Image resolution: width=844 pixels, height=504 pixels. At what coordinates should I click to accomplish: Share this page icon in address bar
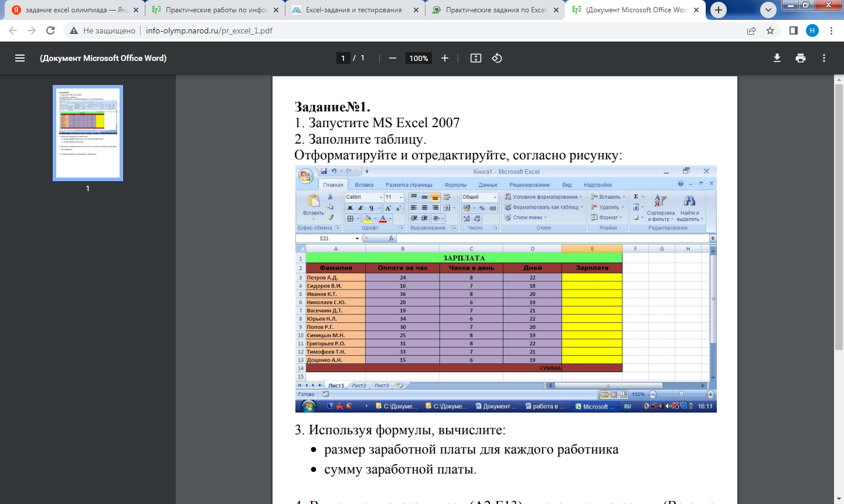(x=751, y=30)
